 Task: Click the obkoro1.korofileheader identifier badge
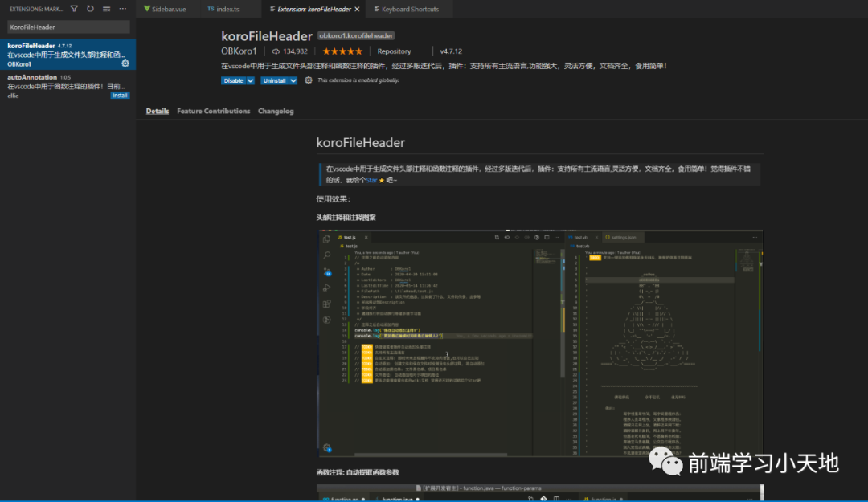356,35
